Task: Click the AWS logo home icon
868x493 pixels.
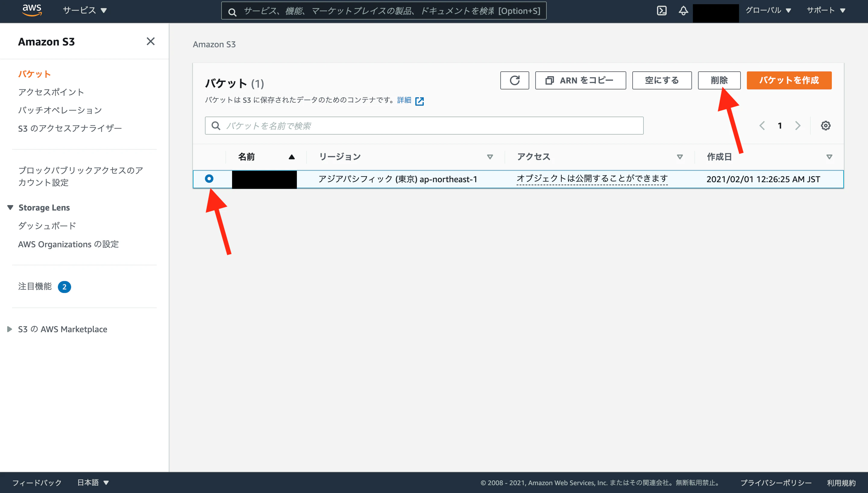Action: (32, 10)
